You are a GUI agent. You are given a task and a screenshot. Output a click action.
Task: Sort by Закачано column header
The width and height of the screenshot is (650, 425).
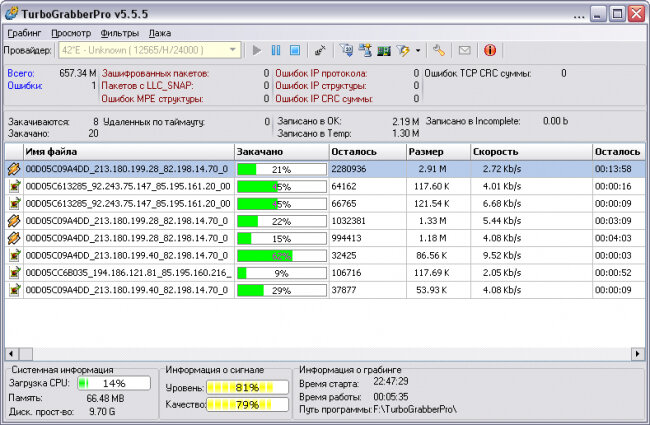pos(282,152)
